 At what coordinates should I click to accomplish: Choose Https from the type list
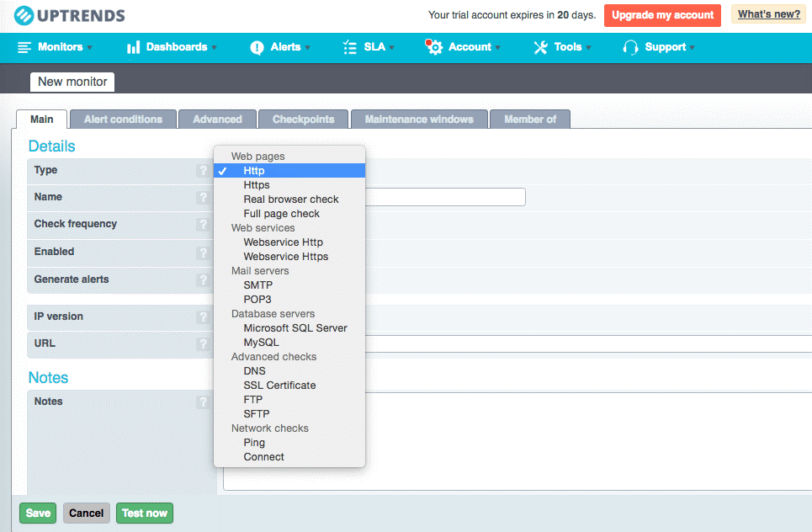[289, 185]
